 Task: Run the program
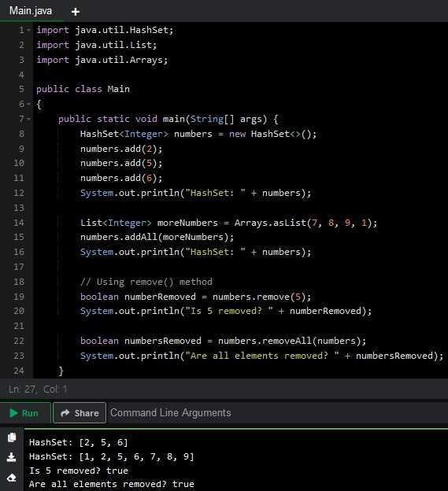tap(24, 413)
